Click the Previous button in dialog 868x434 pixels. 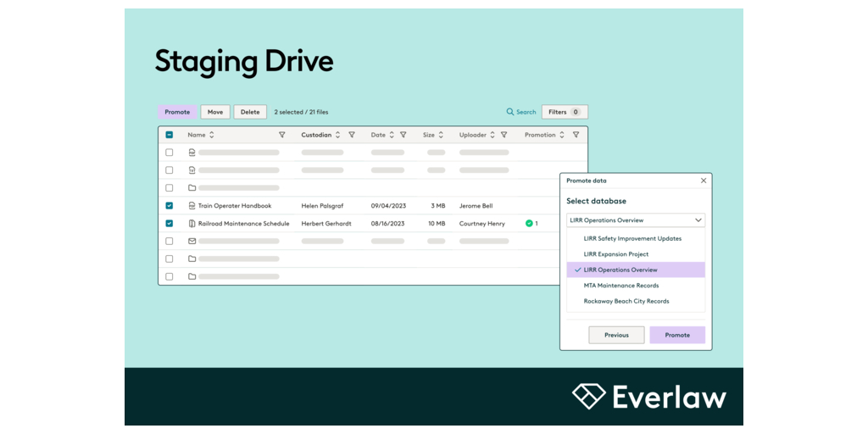[616, 335]
